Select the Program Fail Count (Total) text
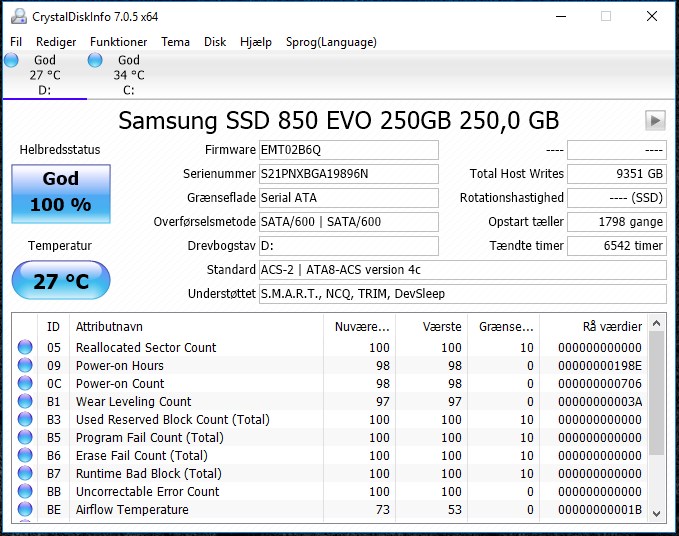Viewport: 679px width, 536px height. point(150,437)
